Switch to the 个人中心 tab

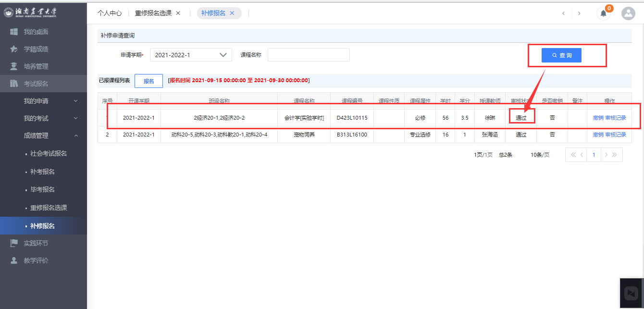coord(110,13)
